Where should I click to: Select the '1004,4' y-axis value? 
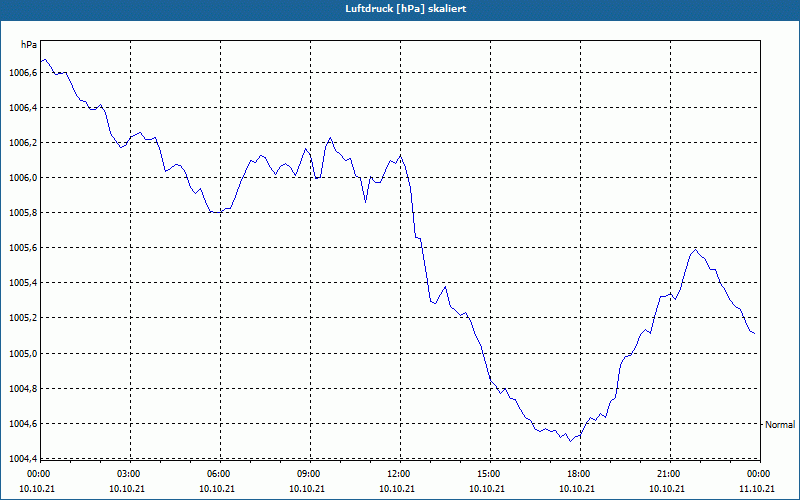[x=23, y=459]
